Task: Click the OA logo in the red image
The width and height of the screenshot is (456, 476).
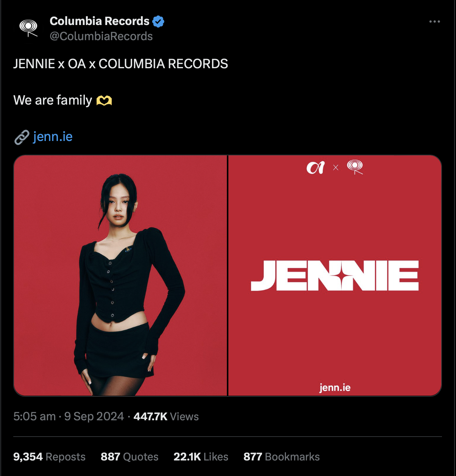Action: 315,168
